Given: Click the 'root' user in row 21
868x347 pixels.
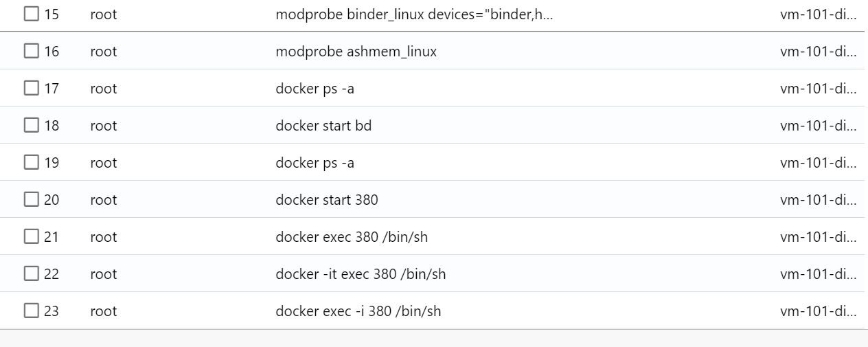Looking at the screenshot, I should pyautogui.click(x=104, y=237).
